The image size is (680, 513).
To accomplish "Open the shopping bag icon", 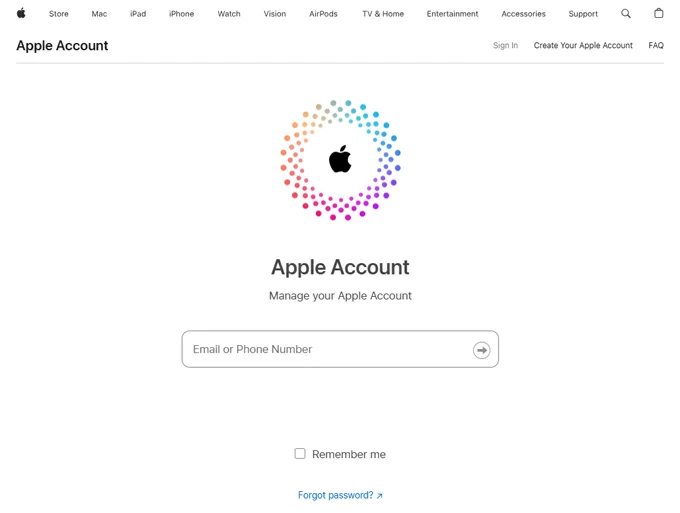I will pos(658,14).
